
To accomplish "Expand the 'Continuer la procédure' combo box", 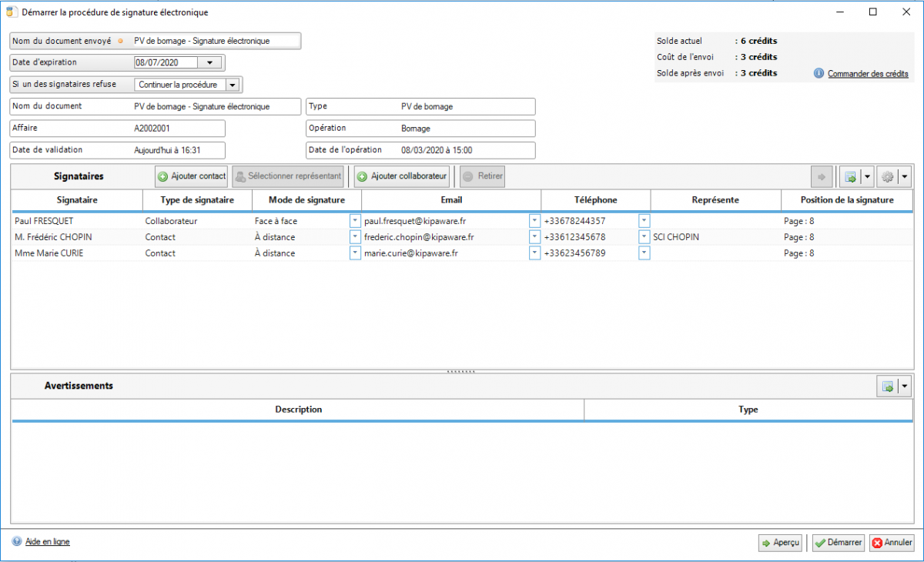I will click(x=232, y=85).
